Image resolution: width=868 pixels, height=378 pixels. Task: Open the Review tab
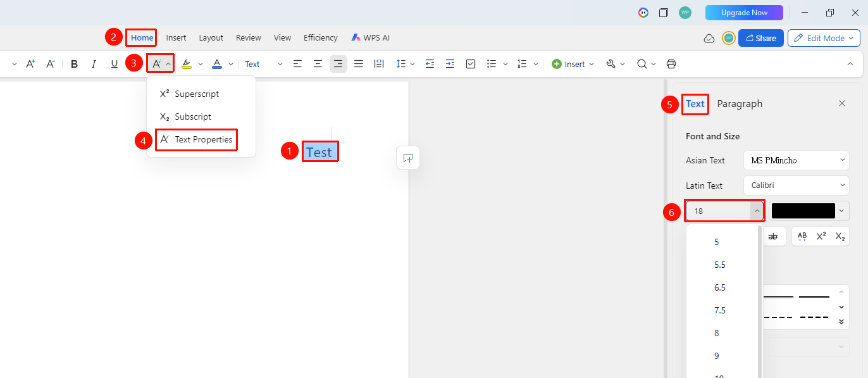click(x=249, y=38)
